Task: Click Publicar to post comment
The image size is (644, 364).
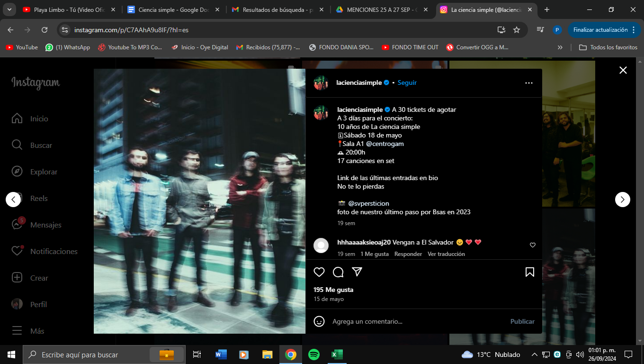Action: [x=522, y=321]
